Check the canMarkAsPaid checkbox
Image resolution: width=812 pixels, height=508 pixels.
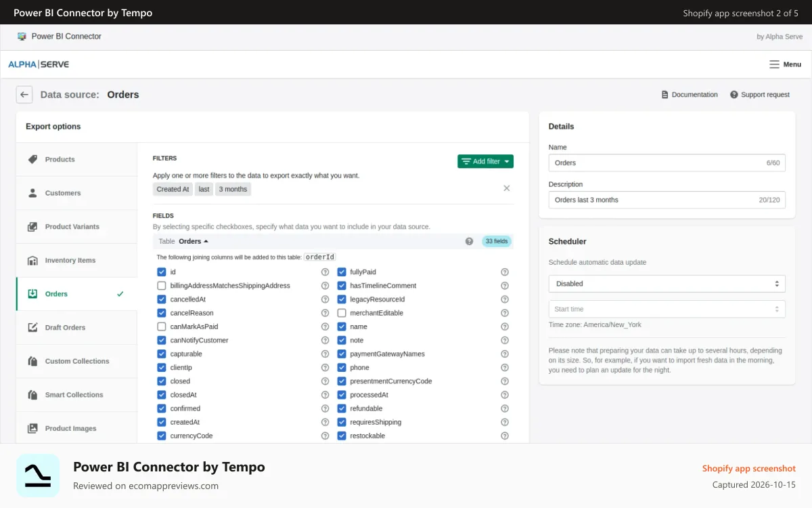[x=162, y=326]
